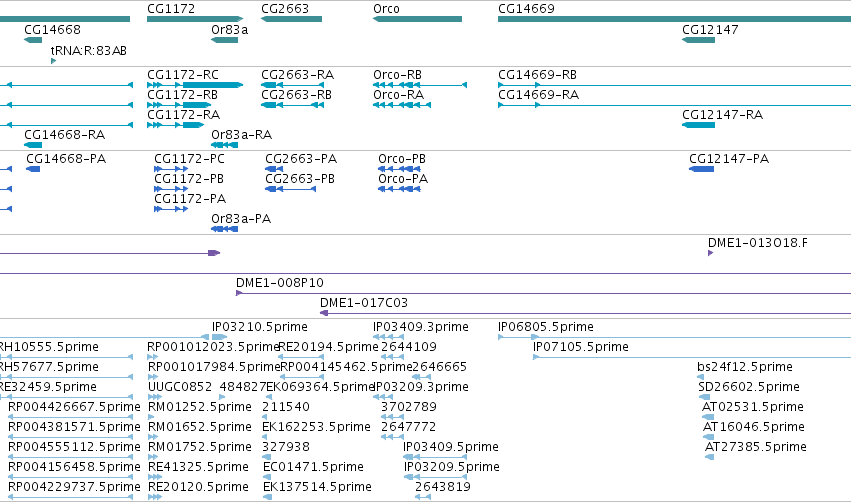Click the CG14668 gene label

53,29
